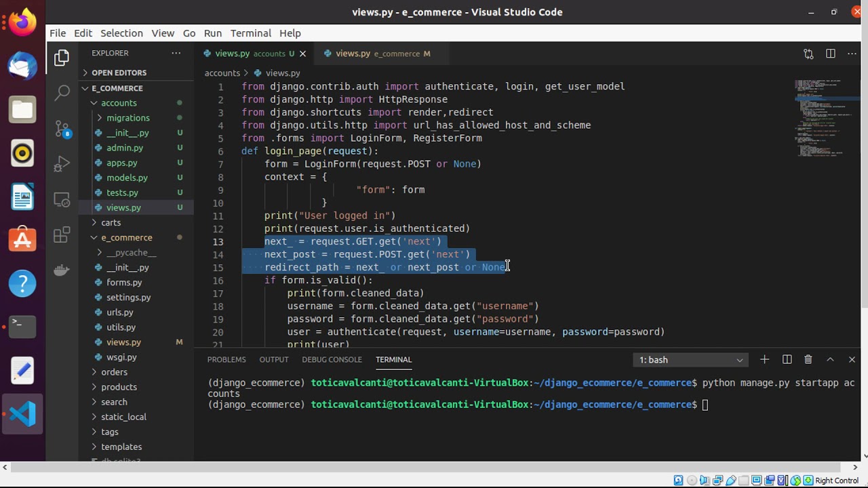
Task: Kill the terminal with trash icon
Action: pyautogui.click(x=808, y=359)
